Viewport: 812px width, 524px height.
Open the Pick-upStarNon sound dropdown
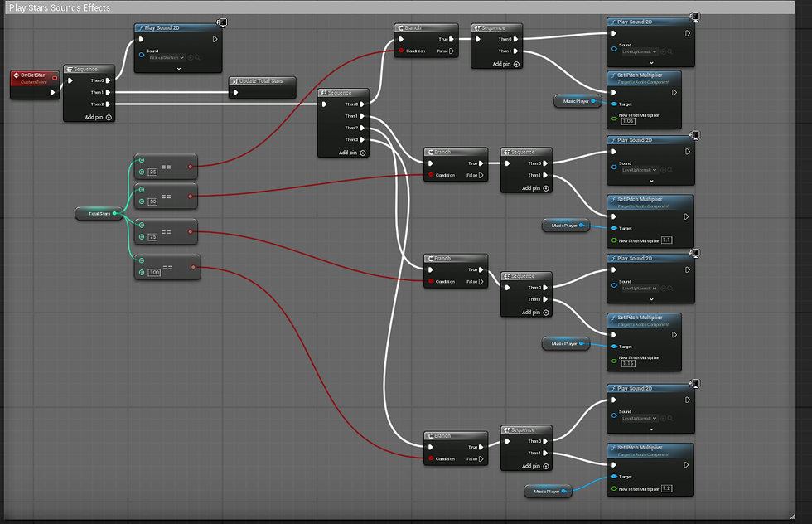(167, 57)
